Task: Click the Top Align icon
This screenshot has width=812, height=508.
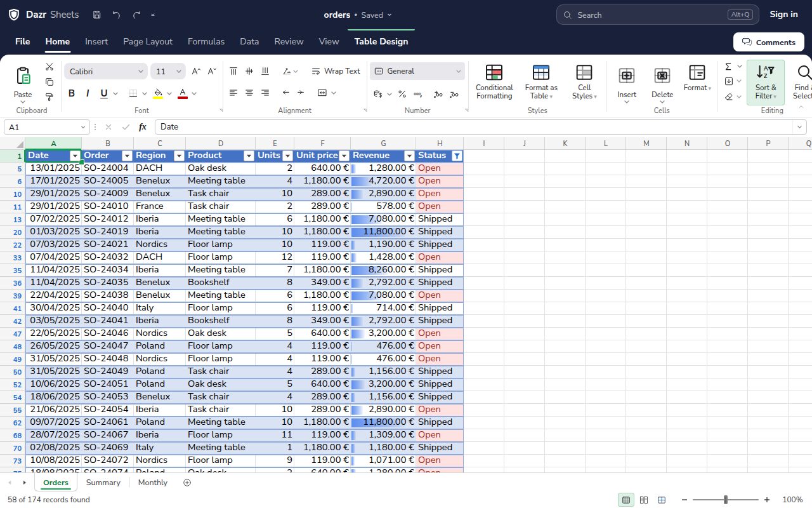Action: coord(233,71)
